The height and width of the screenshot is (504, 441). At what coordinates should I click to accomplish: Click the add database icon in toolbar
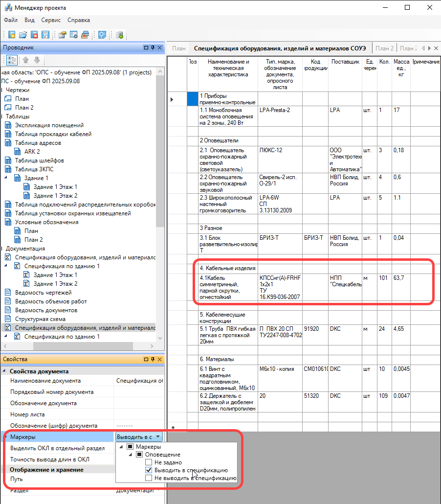coord(119,35)
